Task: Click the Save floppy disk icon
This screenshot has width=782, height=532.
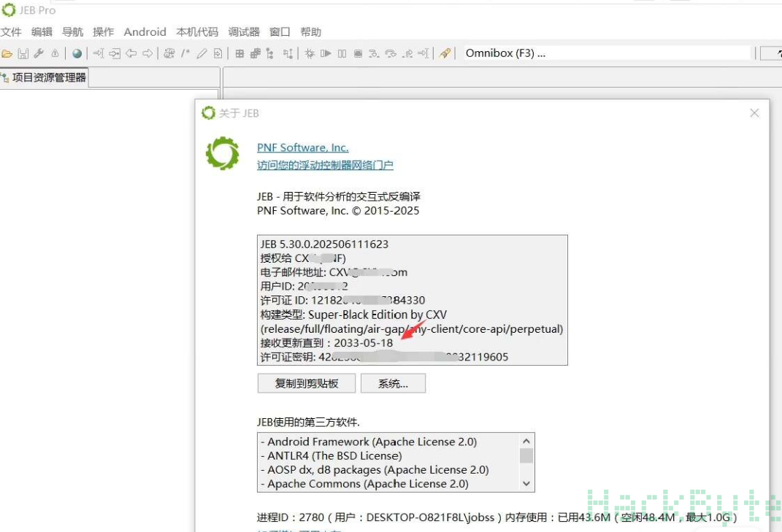Action: (23, 53)
